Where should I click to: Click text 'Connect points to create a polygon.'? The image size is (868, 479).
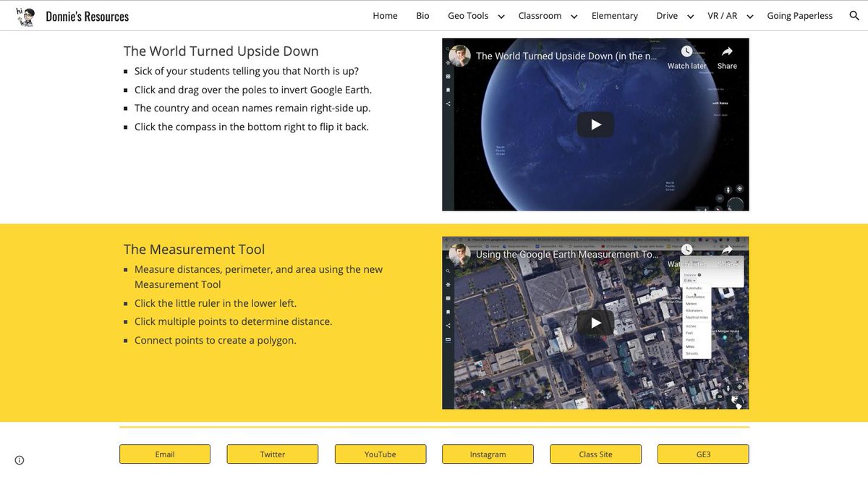[x=216, y=340]
